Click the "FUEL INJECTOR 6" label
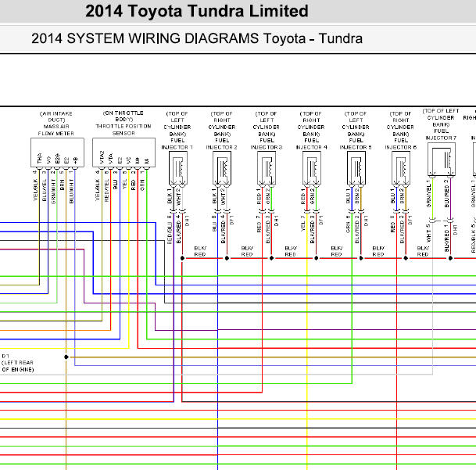Screen dimensions: 476x470 pyautogui.click(x=401, y=144)
